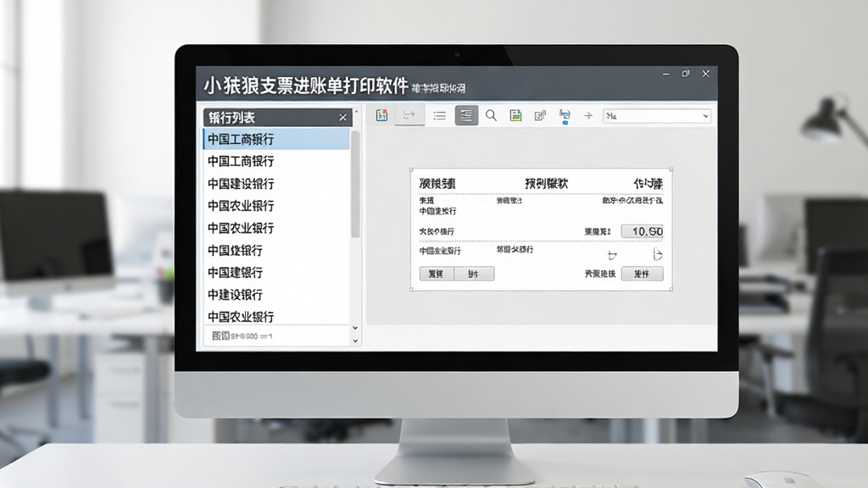
Task: Click the grayed-out arrow icon in toolbar
Action: tap(409, 115)
